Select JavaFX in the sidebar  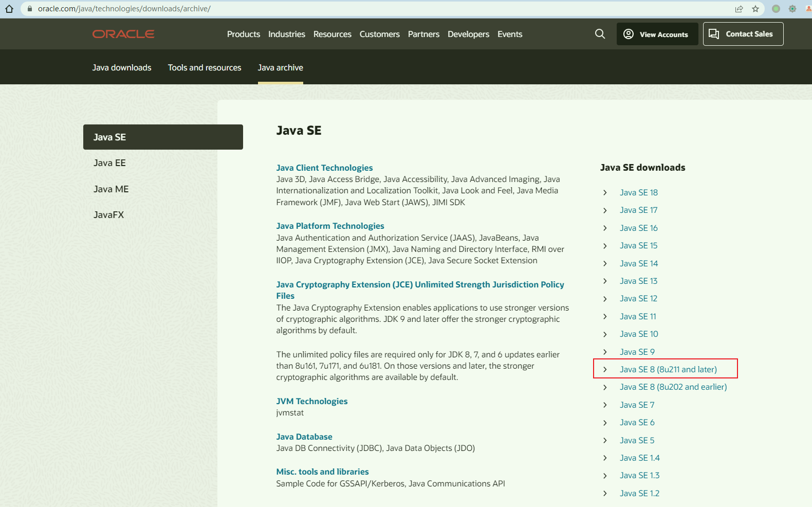(x=108, y=215)
